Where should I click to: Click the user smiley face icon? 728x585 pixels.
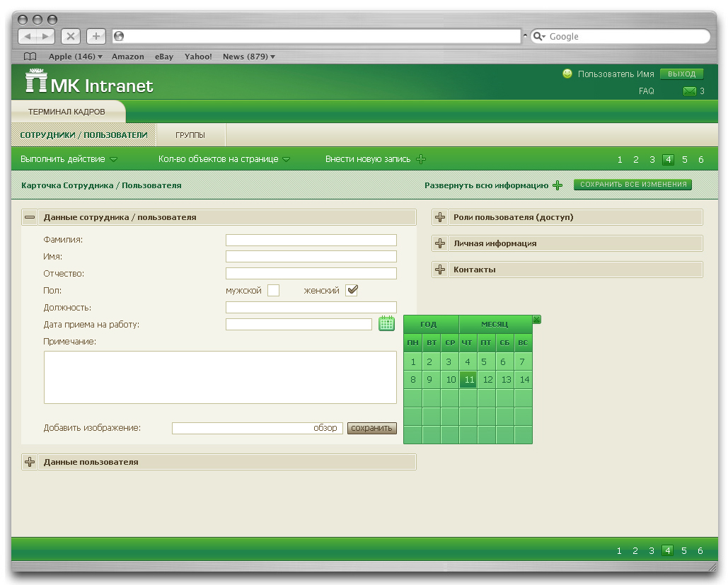coord(567,74)
